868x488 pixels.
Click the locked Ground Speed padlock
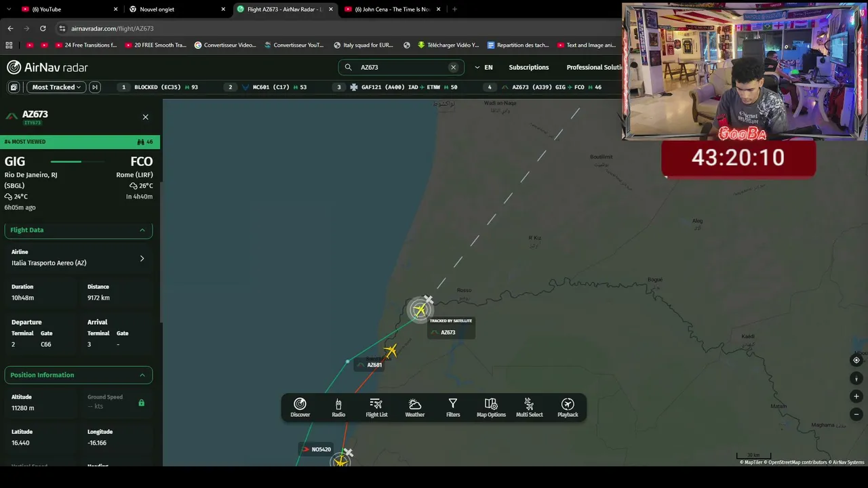[141, 403]
